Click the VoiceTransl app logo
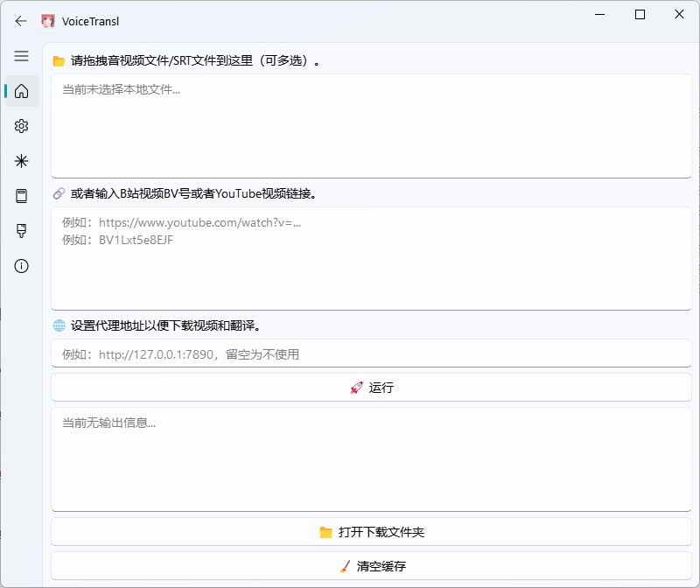700x588 pixels. tap(48, 21)
